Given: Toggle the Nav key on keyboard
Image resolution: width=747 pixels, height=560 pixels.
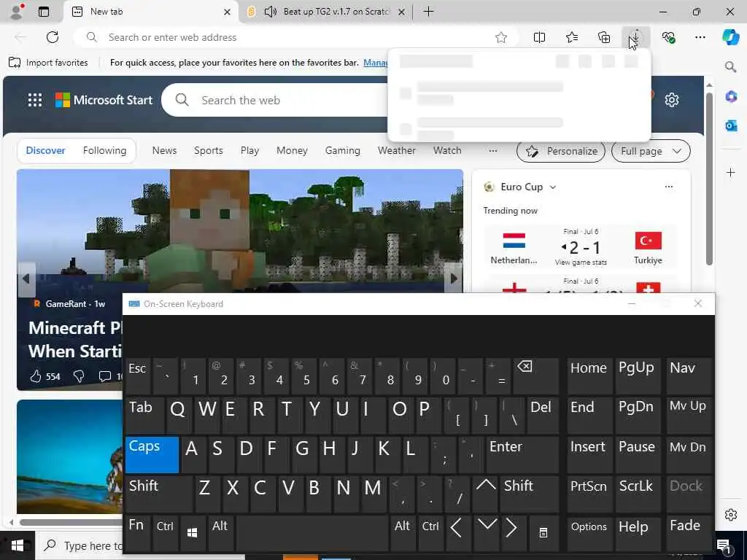Looking at the screenshot, I should [689, 376].
